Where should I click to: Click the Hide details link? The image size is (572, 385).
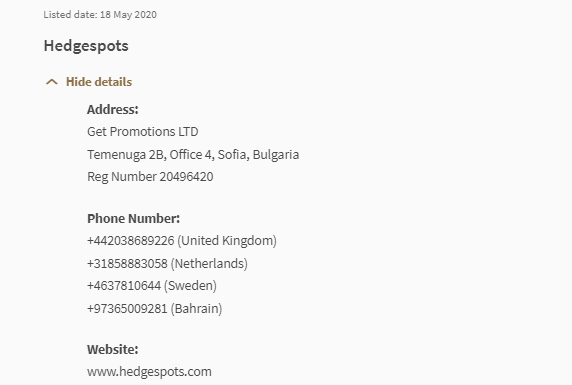point(99,82)
